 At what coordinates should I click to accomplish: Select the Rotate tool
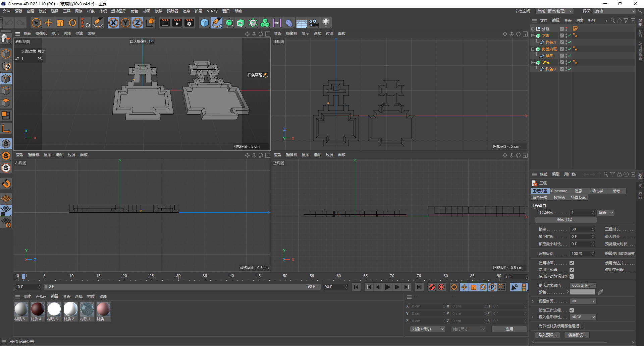click(72, 23)
